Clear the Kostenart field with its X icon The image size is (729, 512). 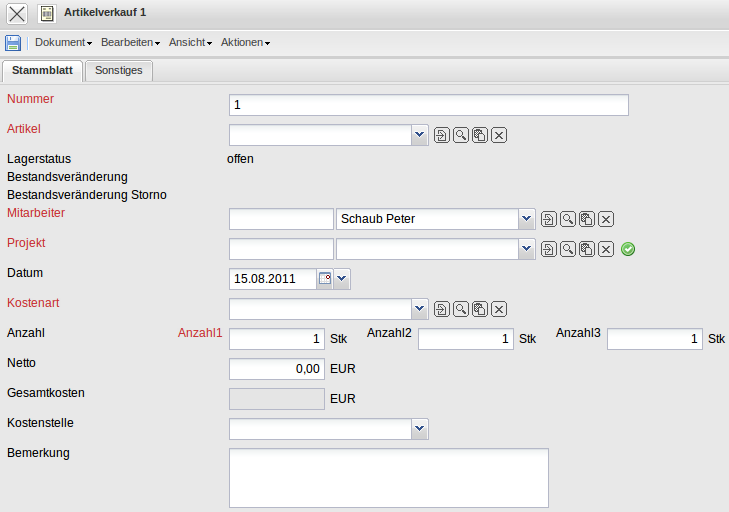point(499,310)
